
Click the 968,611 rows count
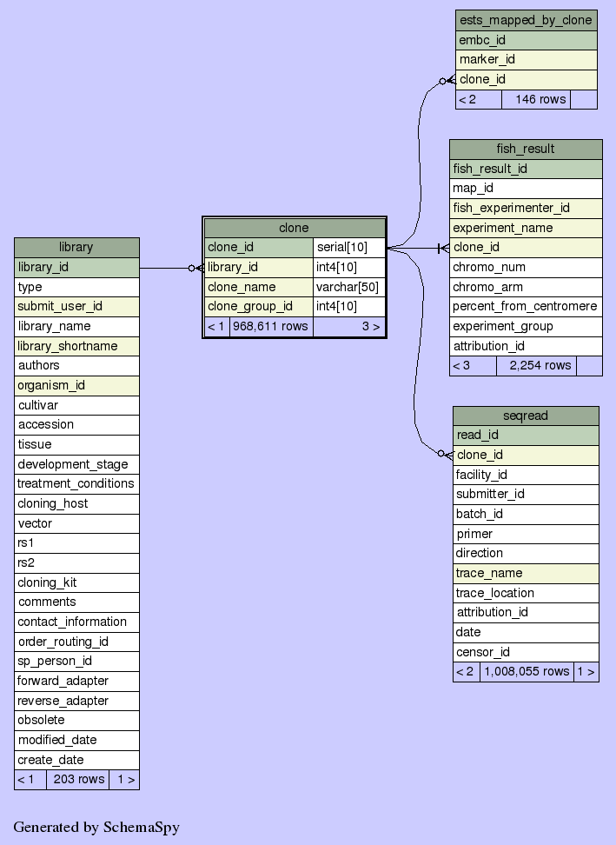pos(270,327)
